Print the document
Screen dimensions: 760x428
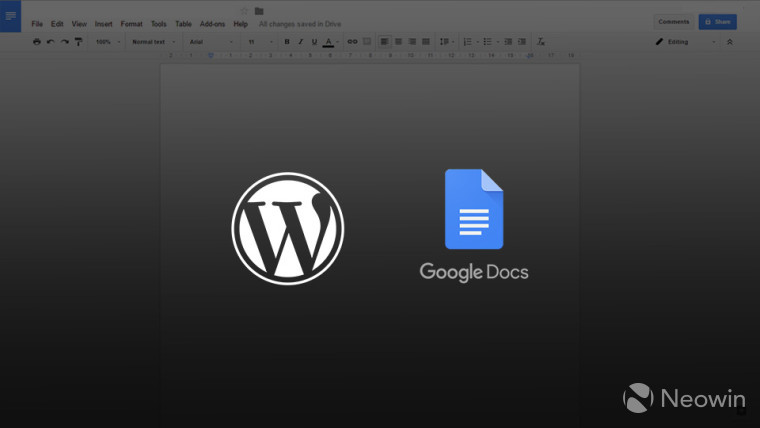pos(37,42)
